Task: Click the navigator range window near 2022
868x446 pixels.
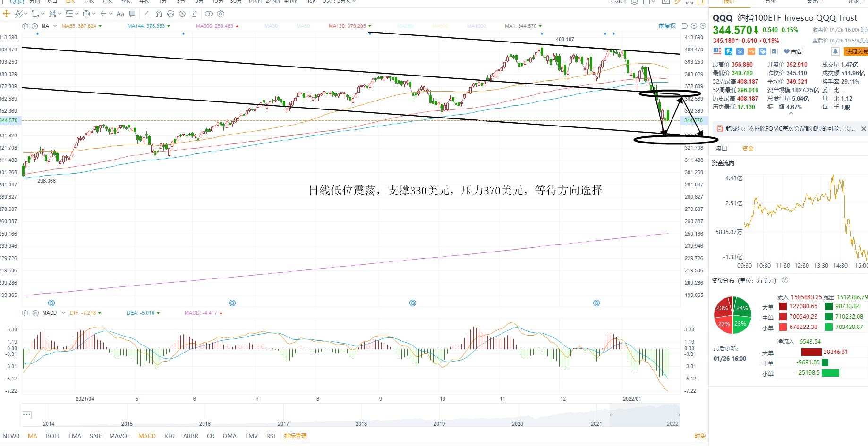Action: click(x=645, y=415)
